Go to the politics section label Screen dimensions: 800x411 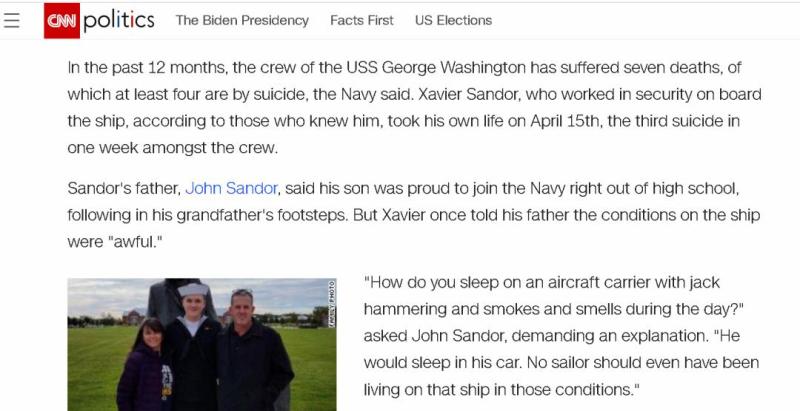point(119,20)
